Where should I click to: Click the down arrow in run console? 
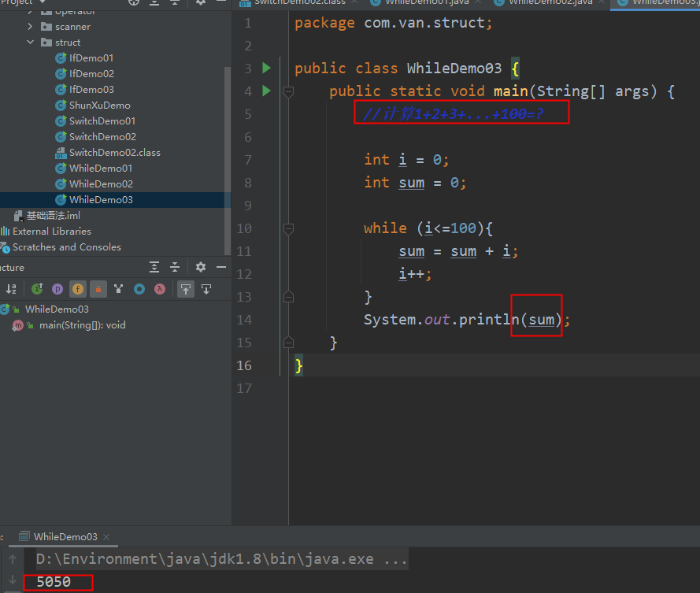13,580
